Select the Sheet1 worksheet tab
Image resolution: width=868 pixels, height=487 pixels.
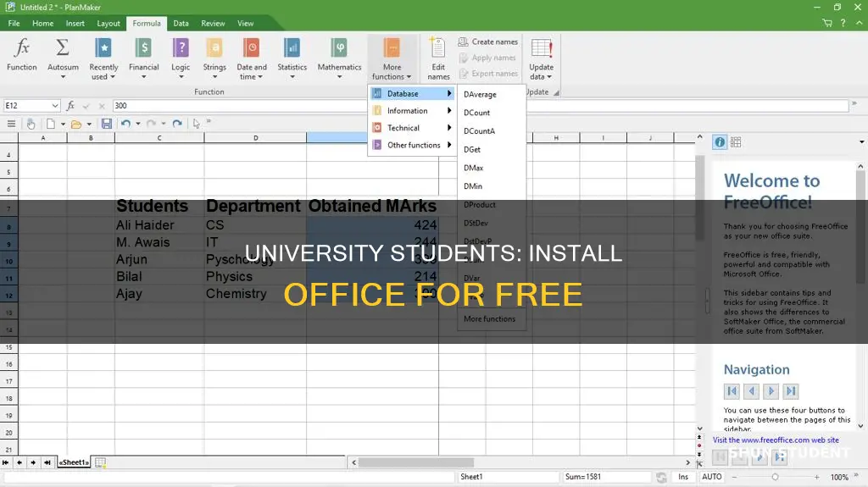coord(74,462)
